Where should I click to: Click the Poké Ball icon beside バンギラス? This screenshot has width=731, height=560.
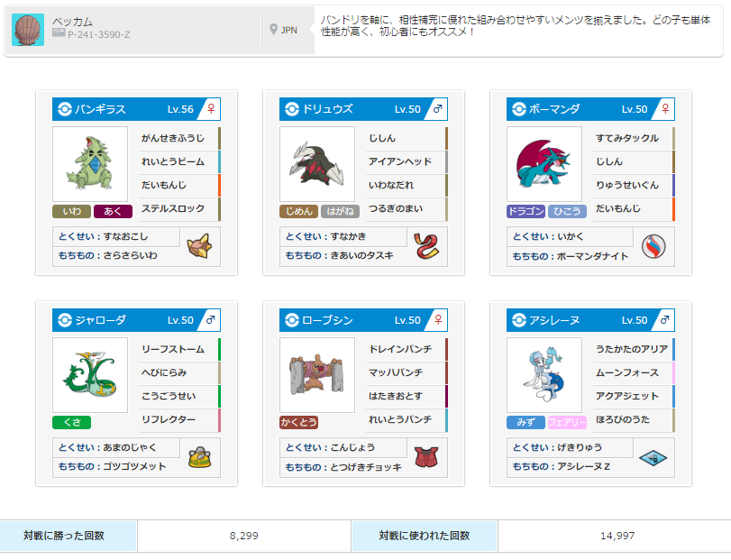[x=65, y=109]
